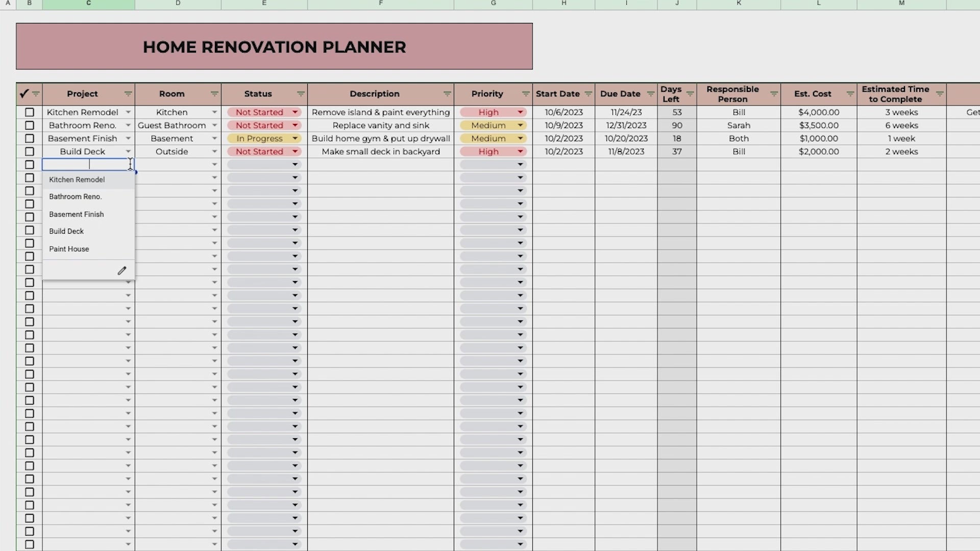Click the red High priority chip for Build Deck
Viewport: 980px width, 551px height.
pyautogui.click(x=488, y=152)
